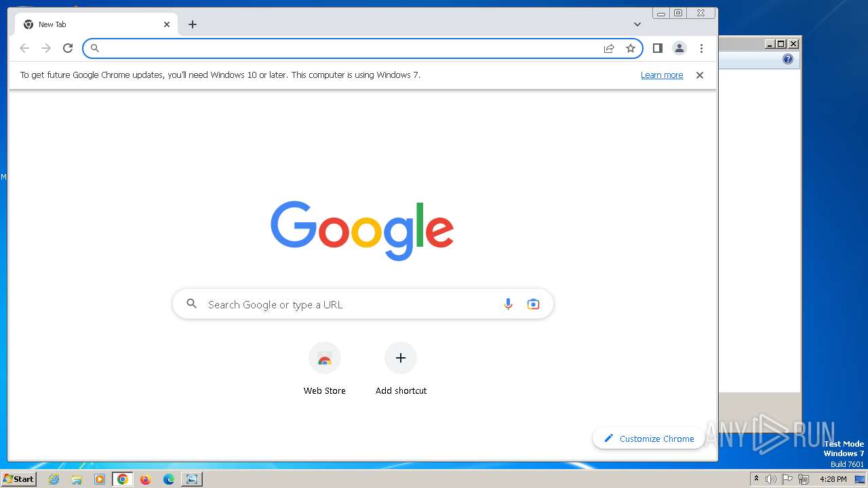Launch Internet Explorer from taskbar
This screenshot has width=868, height=488.
(x=54, y=479)
